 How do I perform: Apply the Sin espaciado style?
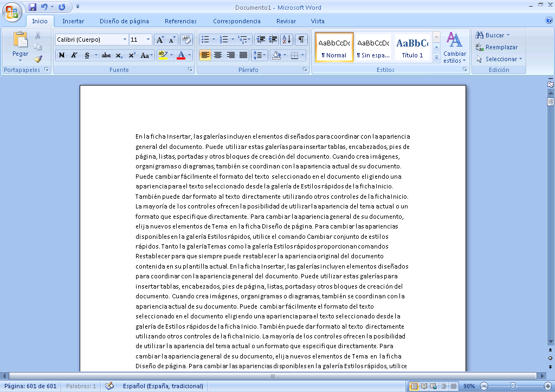pos(373,47)
